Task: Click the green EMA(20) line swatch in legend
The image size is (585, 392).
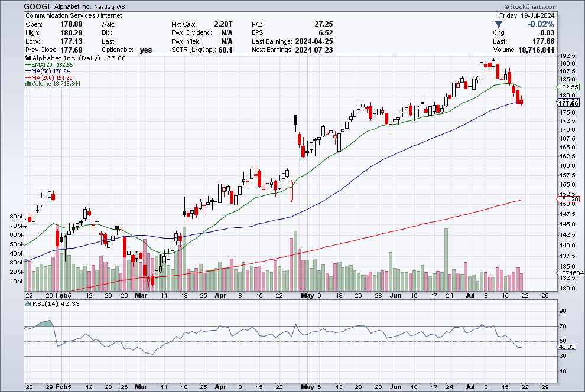Action: click(28, 65)
